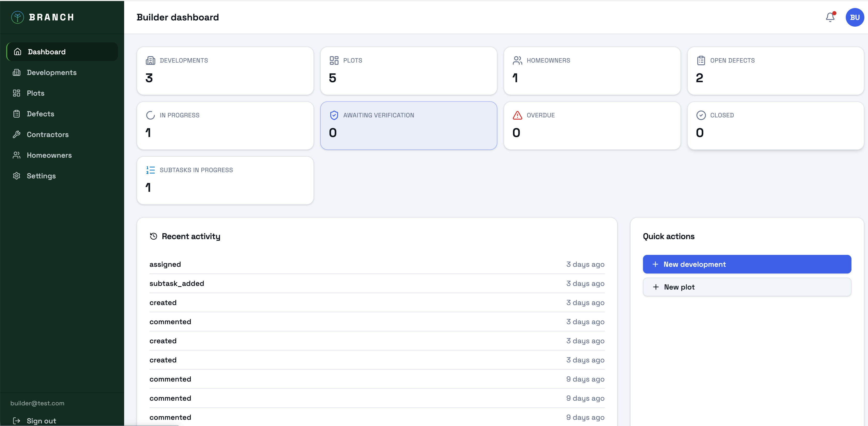Open the Developments stat card
868x426 pixels.
[x=225, y=71]
